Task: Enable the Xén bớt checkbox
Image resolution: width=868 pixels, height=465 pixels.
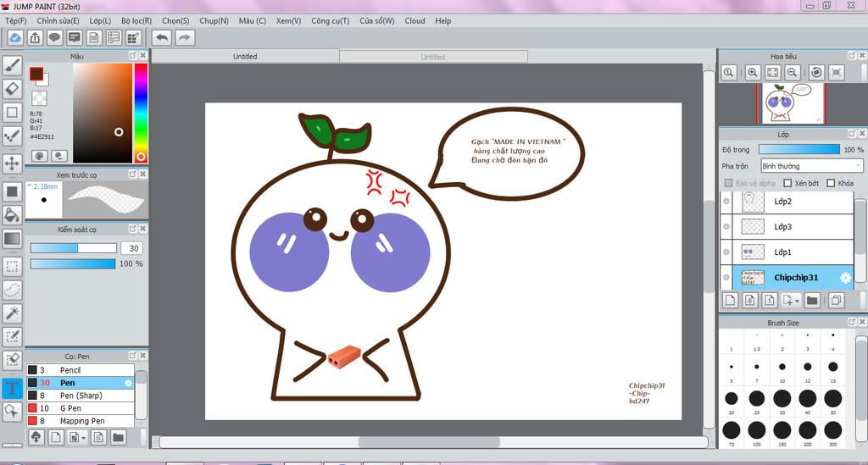Action: (x=787, y=183)
